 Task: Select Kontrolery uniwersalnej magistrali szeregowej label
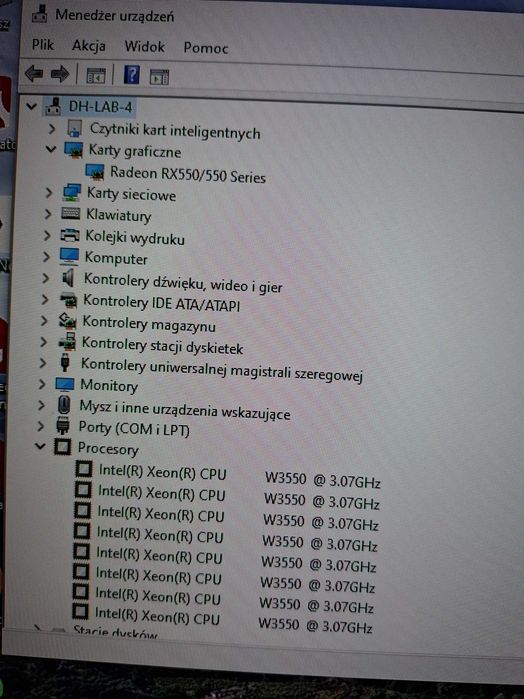[222, 370]
